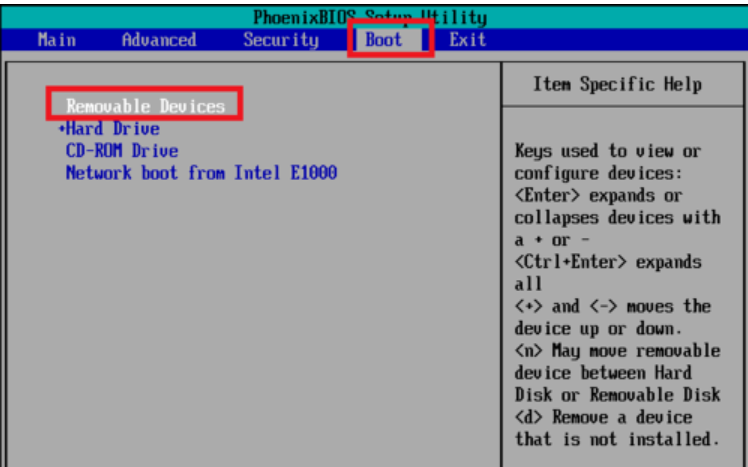Viewport: 748px width, 467px height.
Task: Open the Main tab
Action: (56, 40)
